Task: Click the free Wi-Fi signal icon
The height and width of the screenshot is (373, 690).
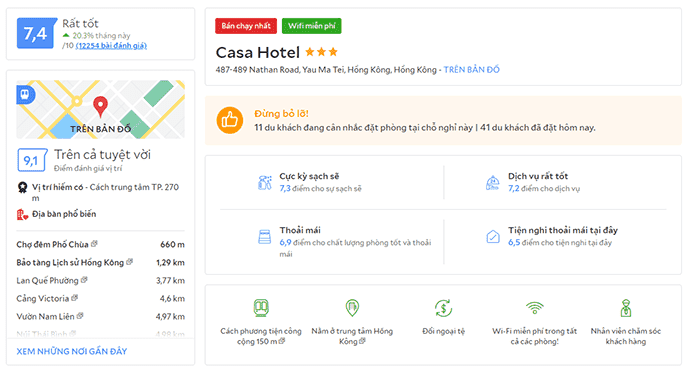Action: (x=535, y=308)
